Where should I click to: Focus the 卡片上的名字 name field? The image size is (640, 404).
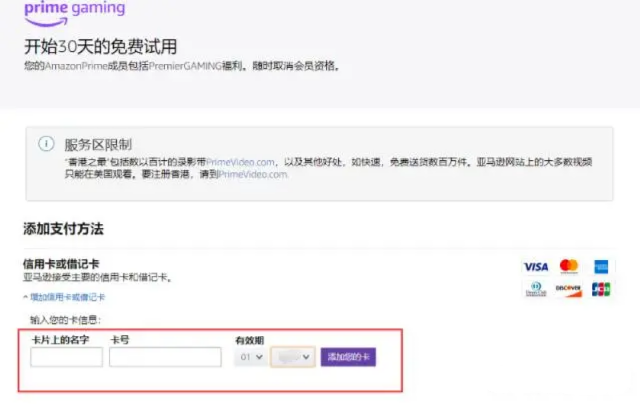click(x=66, y=357)
